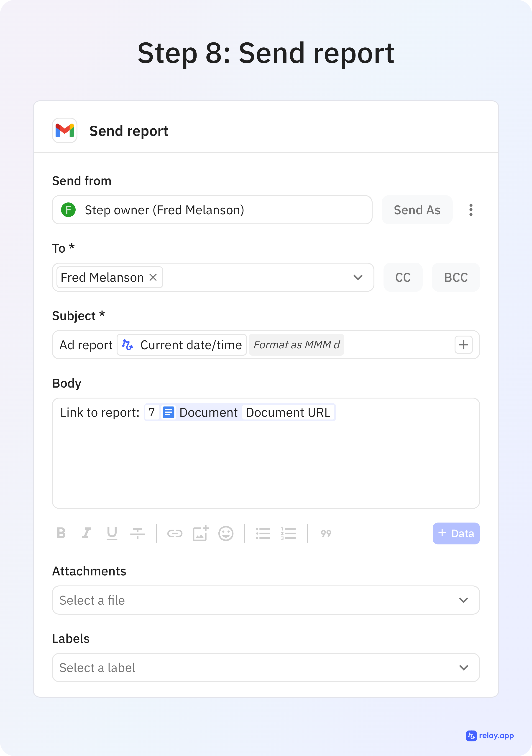The width and height of the screenshot is (532, 756).
Task: Toggle bold formatting in body toolbar
Action: (61, 533)
